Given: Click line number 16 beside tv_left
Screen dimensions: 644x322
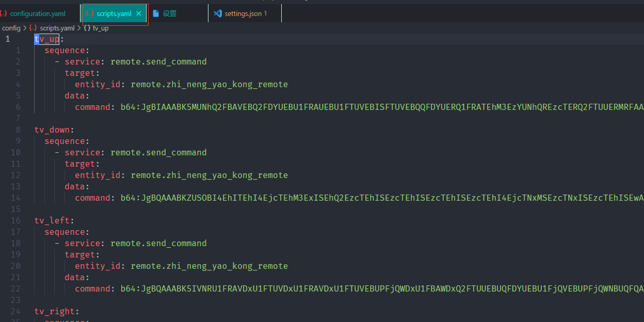Looking at the screenshot, I should (x=15, y=220).
